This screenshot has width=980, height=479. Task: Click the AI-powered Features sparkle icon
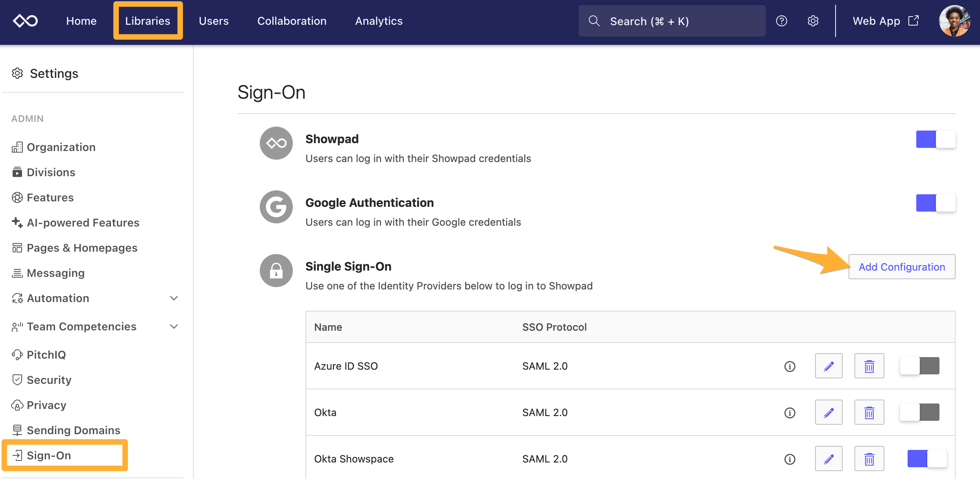pos(17,223)
